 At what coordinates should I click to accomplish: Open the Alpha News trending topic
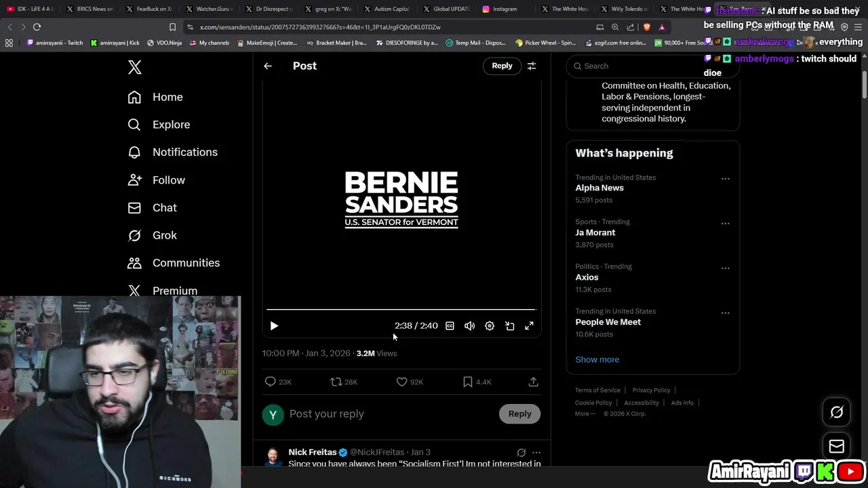[x=599, y=188]
